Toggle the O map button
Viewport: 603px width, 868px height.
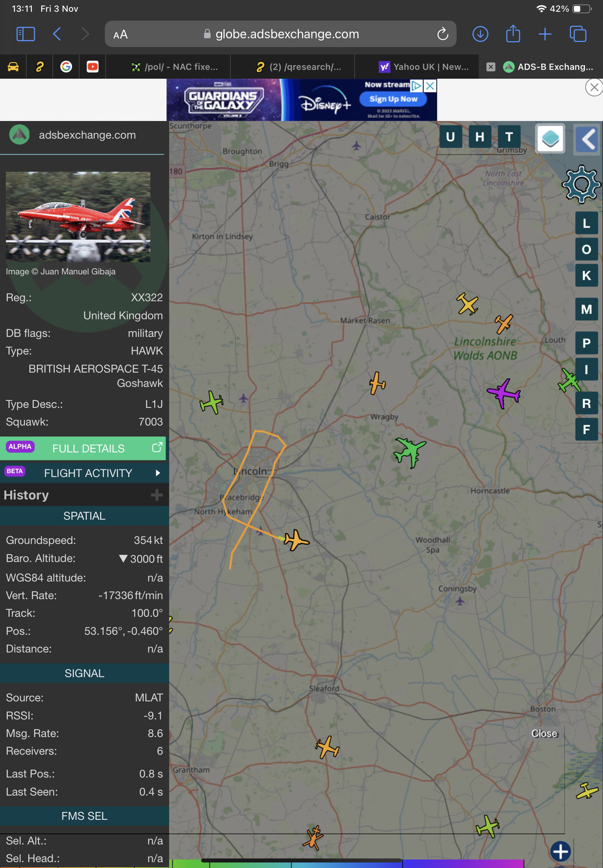point(586,249)
